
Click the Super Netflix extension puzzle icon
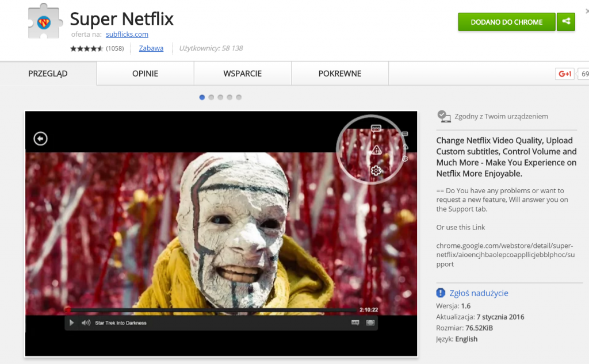pos(44,21)
